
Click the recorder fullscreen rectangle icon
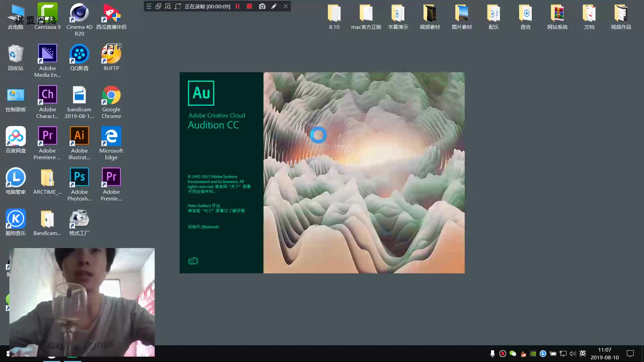pos(178,6)
